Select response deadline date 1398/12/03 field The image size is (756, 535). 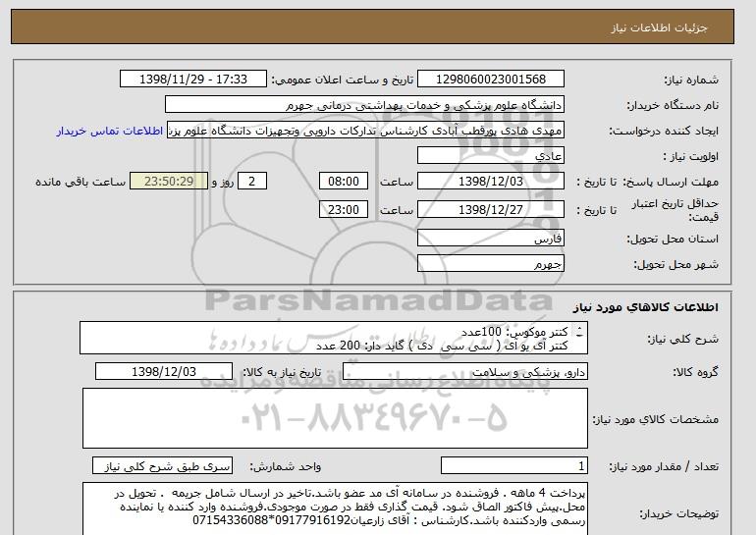[x=490, y=182]
